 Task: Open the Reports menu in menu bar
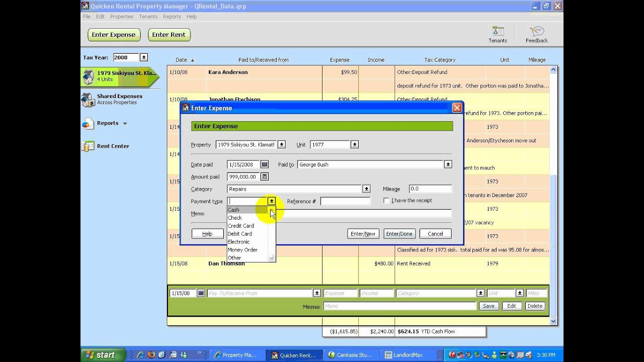click(172, 17)
